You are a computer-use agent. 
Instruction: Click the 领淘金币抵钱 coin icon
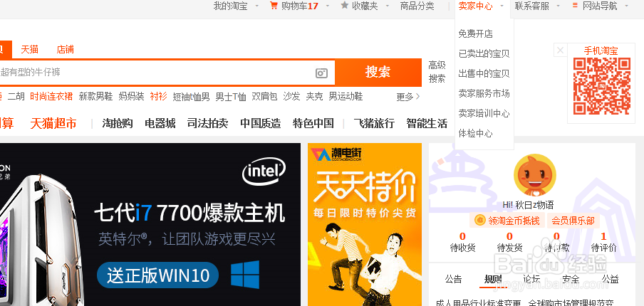click(x=479, y=221)
